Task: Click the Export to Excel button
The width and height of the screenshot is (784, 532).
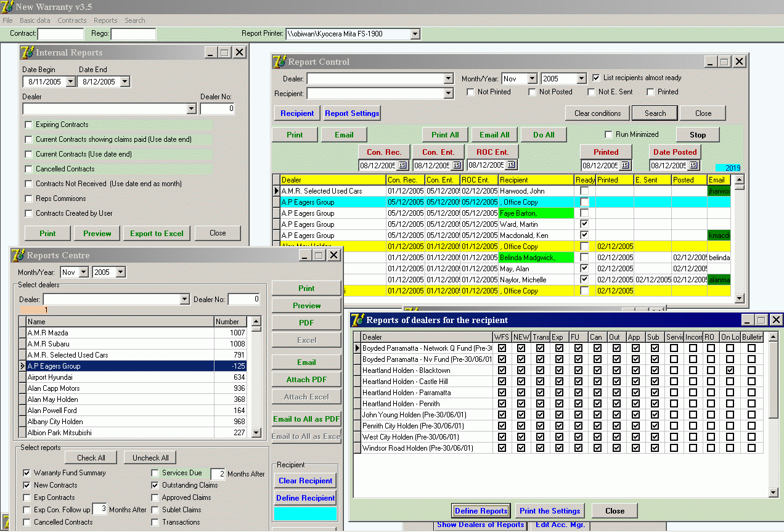Action: (157, 233)
